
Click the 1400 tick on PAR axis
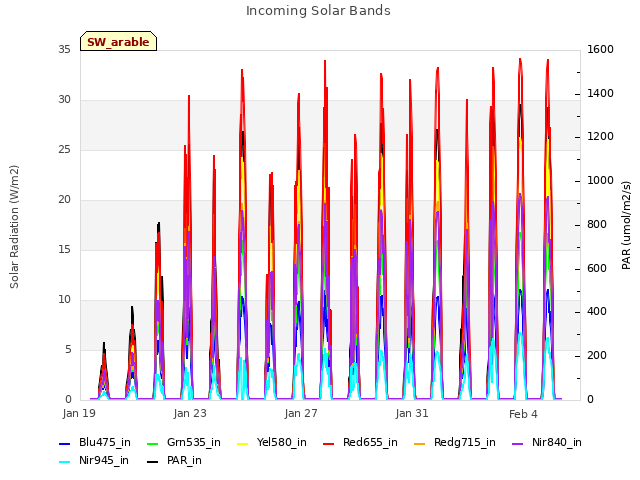[x=600, y=93]
